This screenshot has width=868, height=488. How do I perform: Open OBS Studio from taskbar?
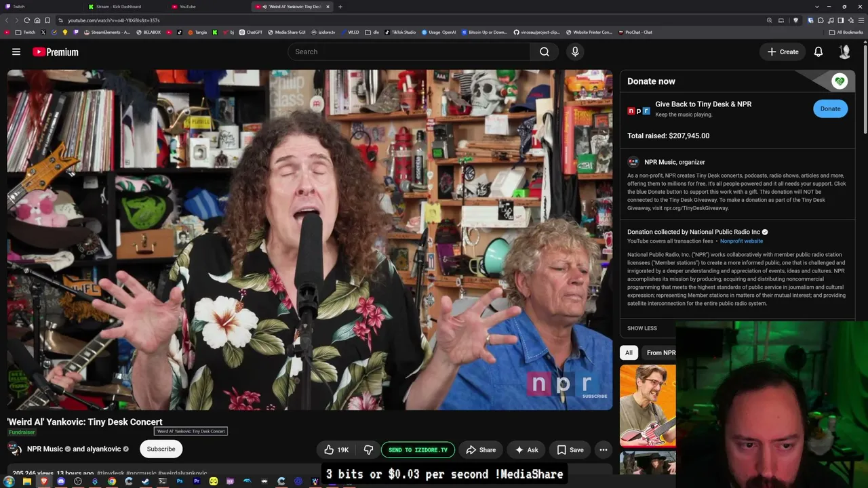[78, 481]
